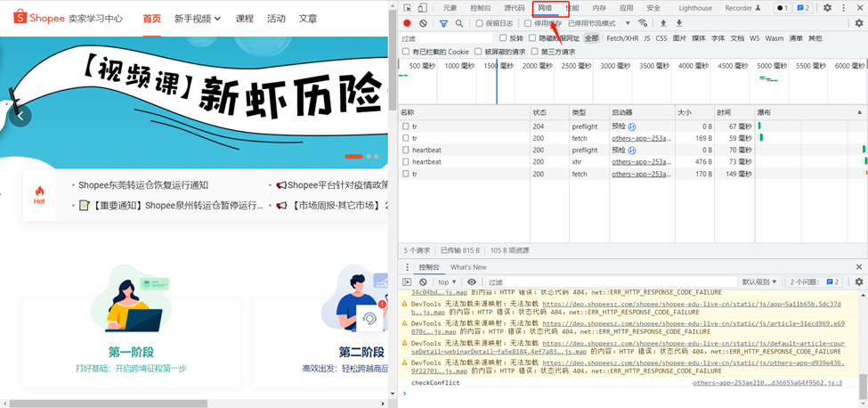The height and width of the screenshot is (408, 868).
Task: Open network conditions wifi icon
Action: pos(642,23)
